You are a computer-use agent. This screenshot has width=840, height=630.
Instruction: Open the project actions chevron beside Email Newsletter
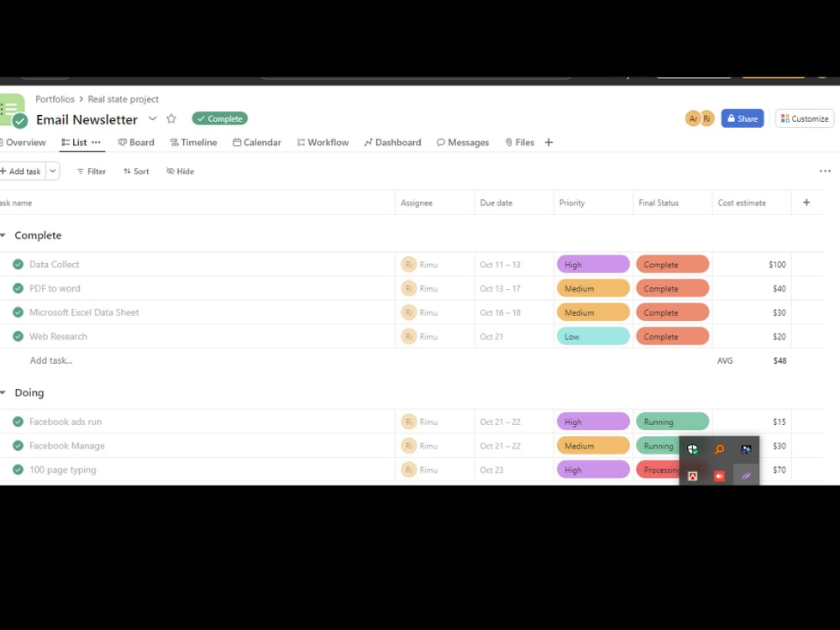pyautogui.click(x=153, y=118)
